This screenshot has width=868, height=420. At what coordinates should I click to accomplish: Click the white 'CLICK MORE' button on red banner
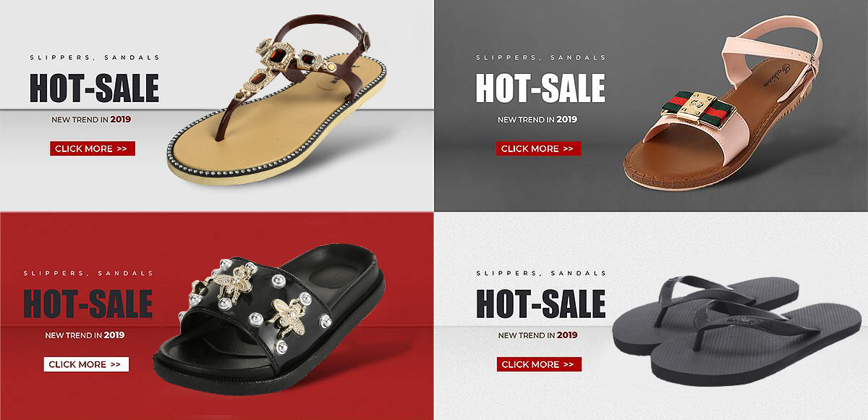pyautogui.click(x=86, y=364)
